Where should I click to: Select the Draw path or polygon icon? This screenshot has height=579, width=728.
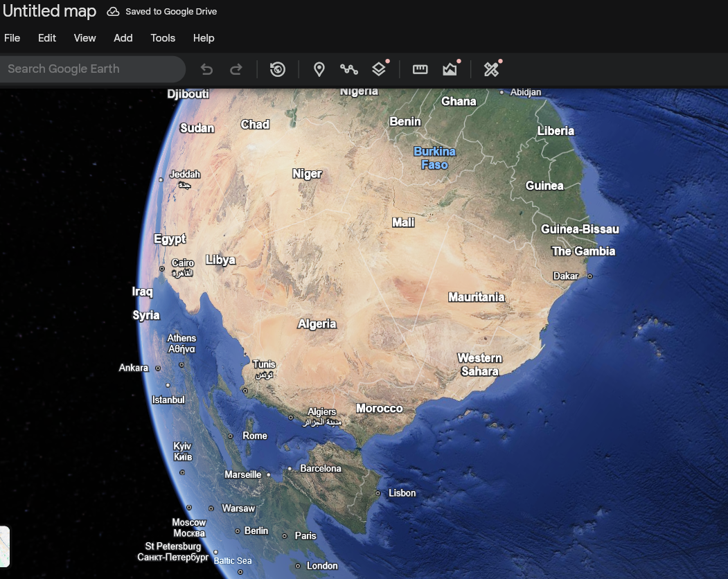[348, 69]
